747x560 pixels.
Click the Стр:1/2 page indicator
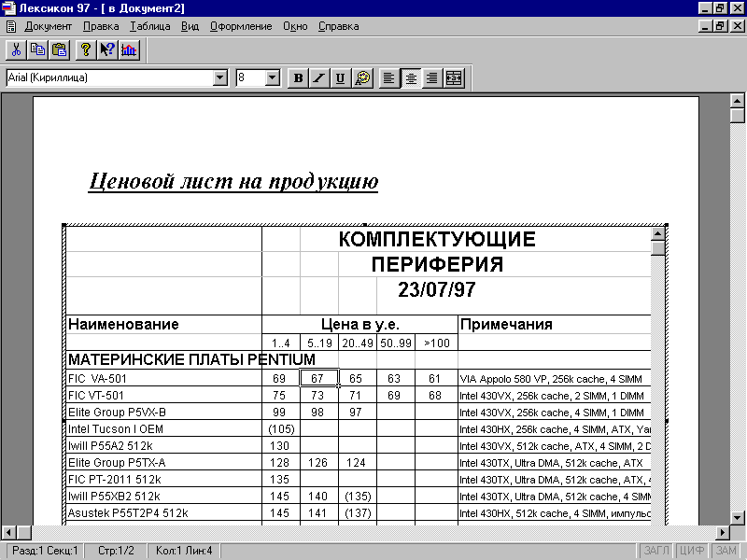116,551
